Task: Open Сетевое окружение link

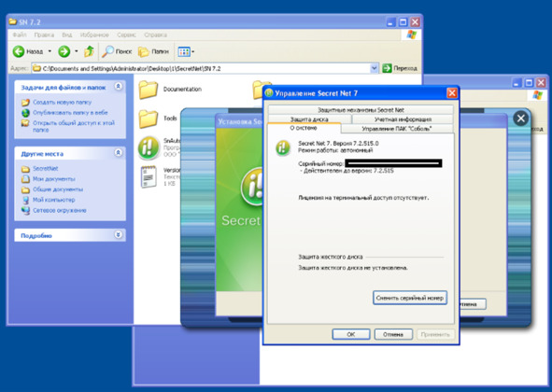Action: pos(60,210)
